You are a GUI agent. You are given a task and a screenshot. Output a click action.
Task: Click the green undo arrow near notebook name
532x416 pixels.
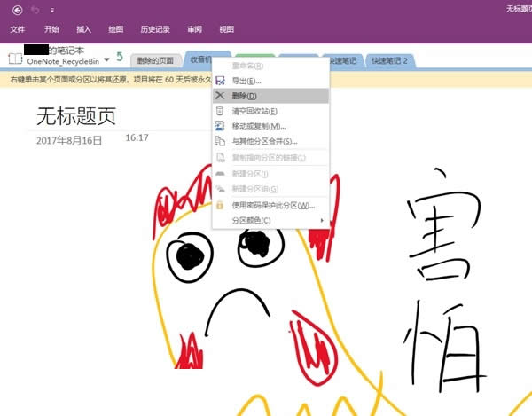120,57
